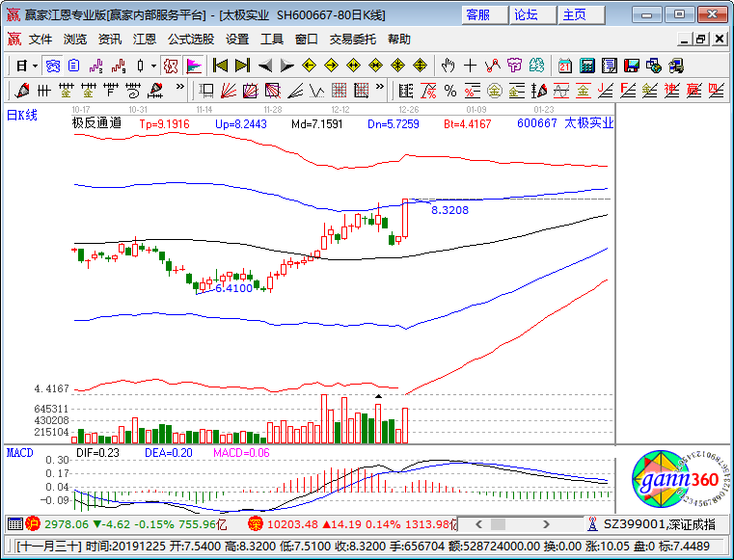Click the 论坛 button in title bar

point(532,15)
